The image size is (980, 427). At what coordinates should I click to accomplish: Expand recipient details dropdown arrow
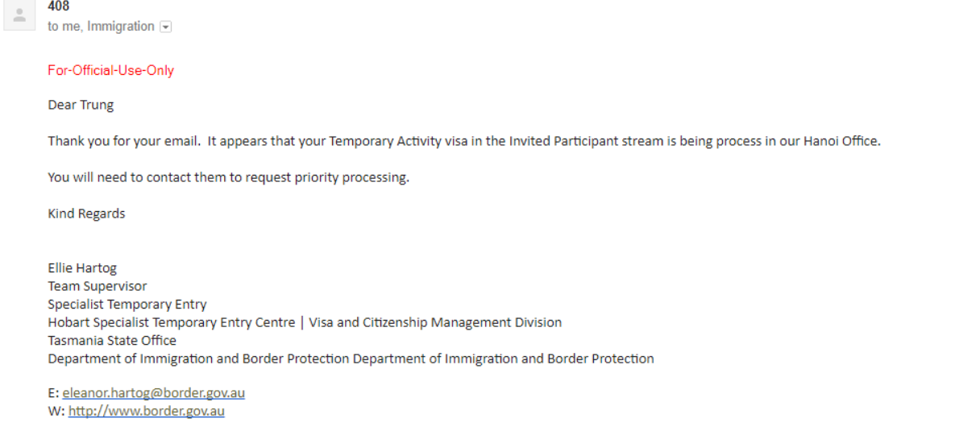(x=166, y=27)
